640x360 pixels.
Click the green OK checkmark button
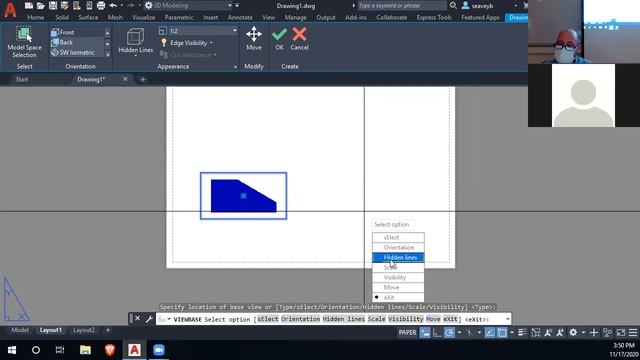[279, 39]
